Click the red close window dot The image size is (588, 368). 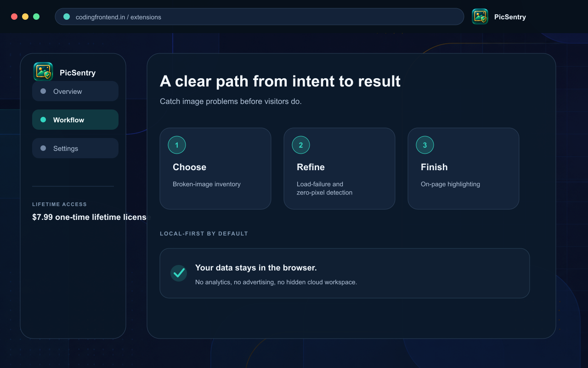14,17
